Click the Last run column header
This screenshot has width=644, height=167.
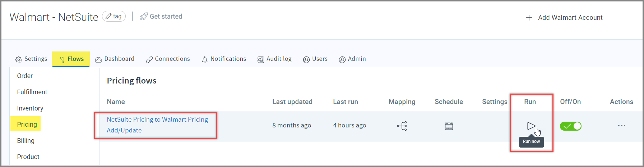(346, 102)
